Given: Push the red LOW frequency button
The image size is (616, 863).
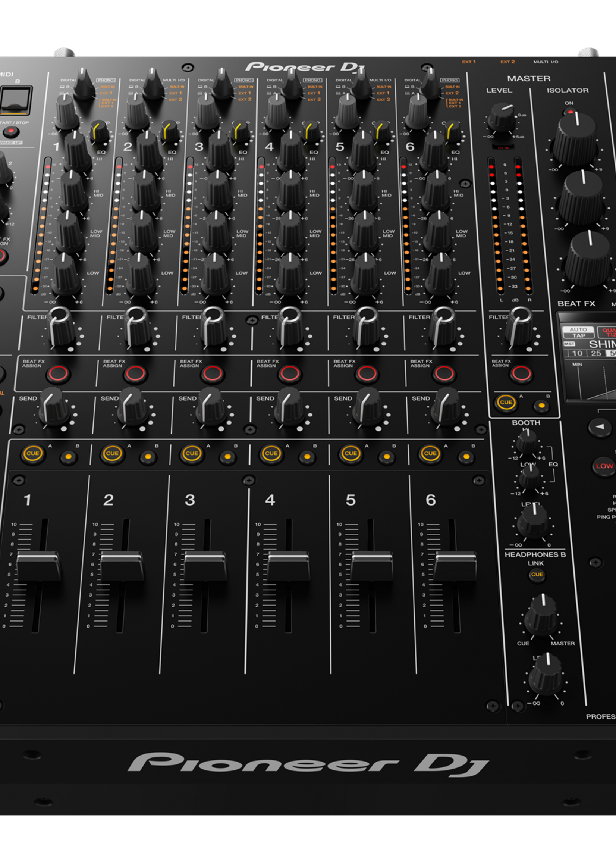Looking at the screenshot, I should tap(604, 466).
